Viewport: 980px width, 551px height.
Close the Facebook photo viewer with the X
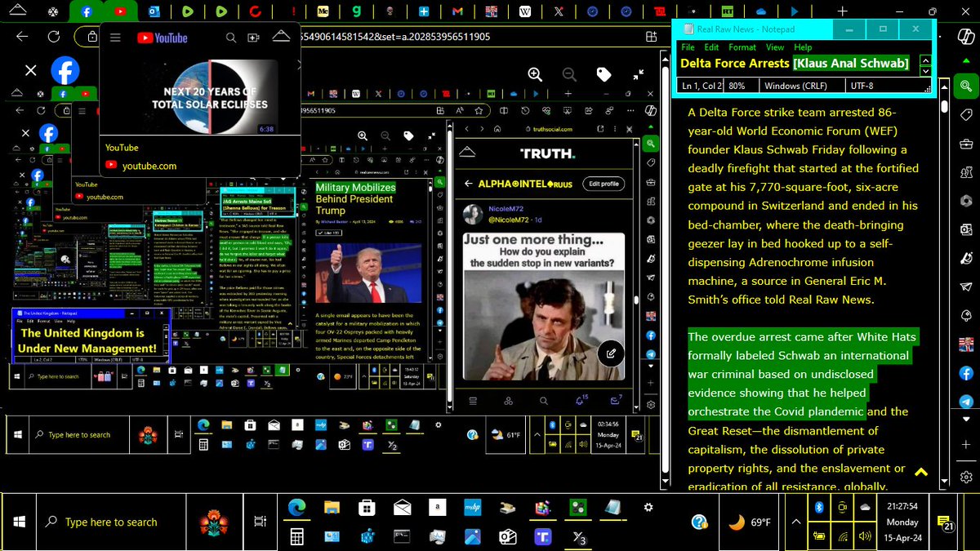pyautogui.click(x=30, y=71)
